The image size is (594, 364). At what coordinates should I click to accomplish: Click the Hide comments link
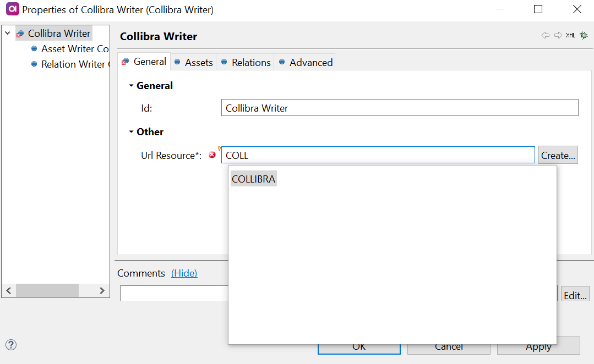pos(184,273)
